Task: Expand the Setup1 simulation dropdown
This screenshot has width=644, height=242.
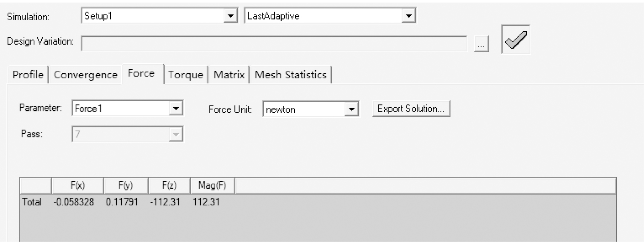Action: point(230,16)
